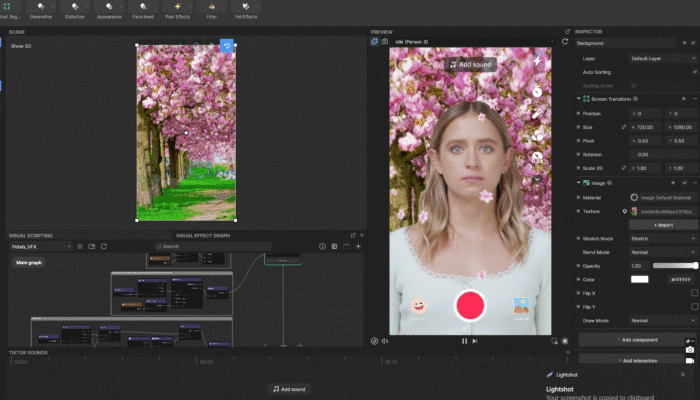The width and height of the screenshot is (700, 400).
Task: Click the Import texture button
Action: [x=662, y=225]
